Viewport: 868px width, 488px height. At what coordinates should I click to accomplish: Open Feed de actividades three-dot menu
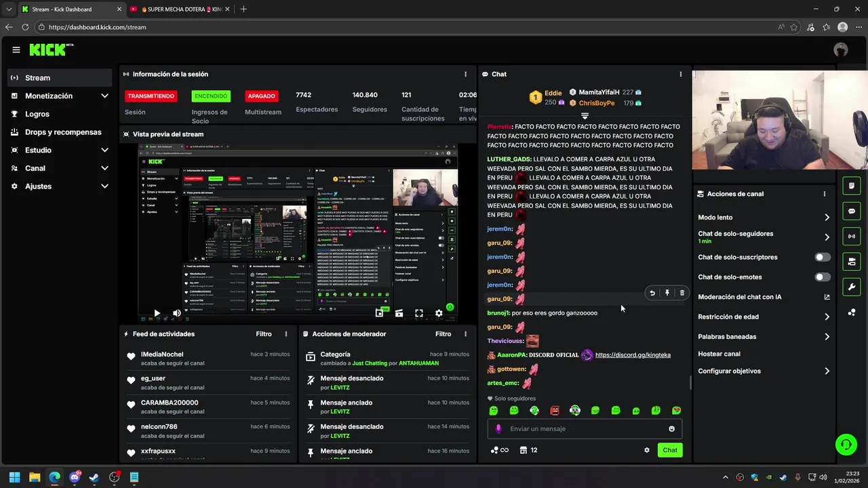(x=286, y=334)
